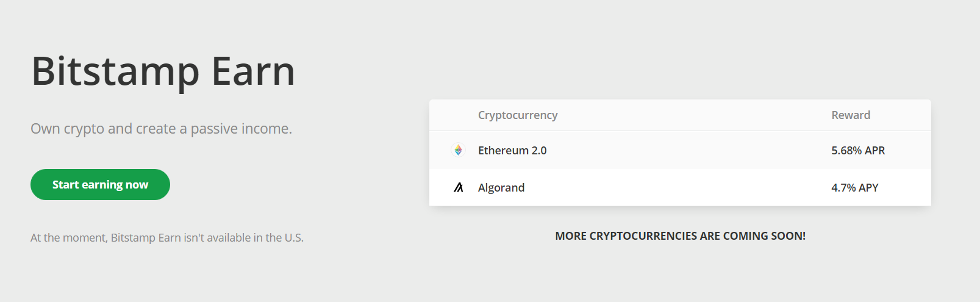Open the Ethereum 2.0 row
Image resolution: width=980 pixels, height=302 pixels.
(680, 150)
